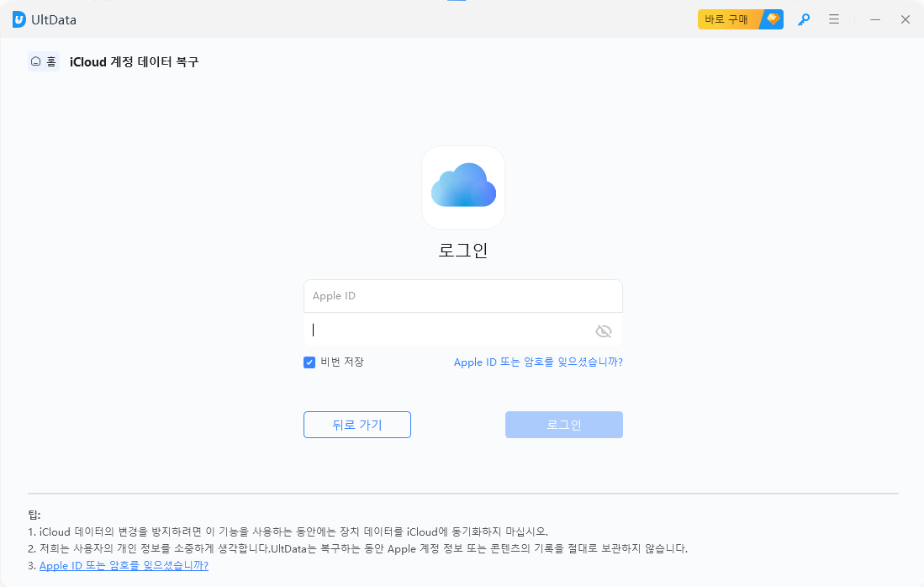Click the 바로 구매 buy now button

coord(740,19)
